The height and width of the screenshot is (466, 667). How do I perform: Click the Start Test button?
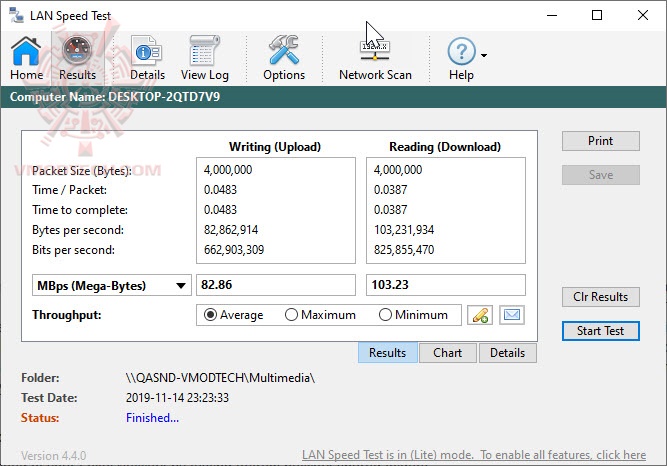601,331
